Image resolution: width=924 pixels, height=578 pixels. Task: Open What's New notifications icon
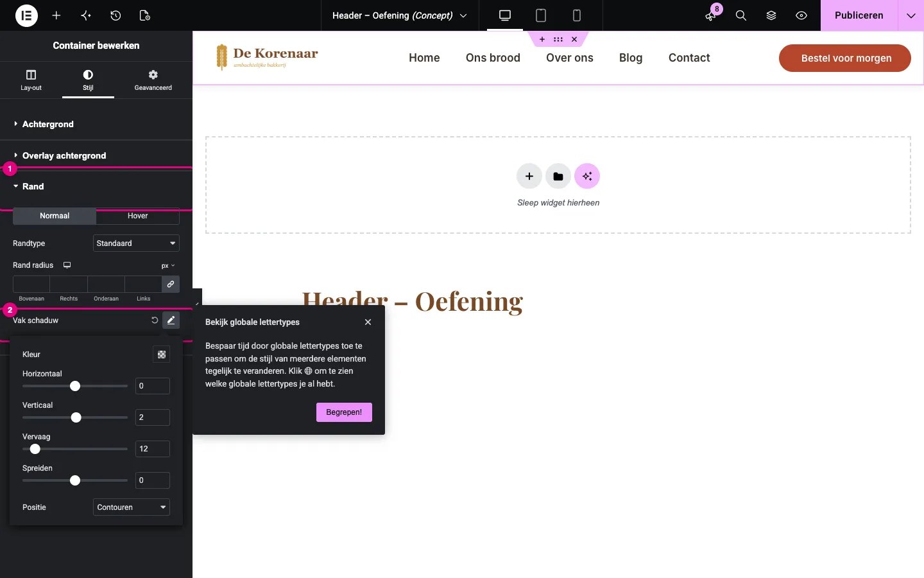pyautogui.click(x=710, y=15)
